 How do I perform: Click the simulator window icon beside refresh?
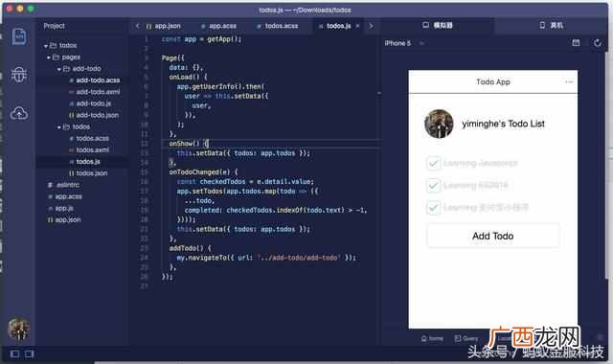(x=576, y=42)
